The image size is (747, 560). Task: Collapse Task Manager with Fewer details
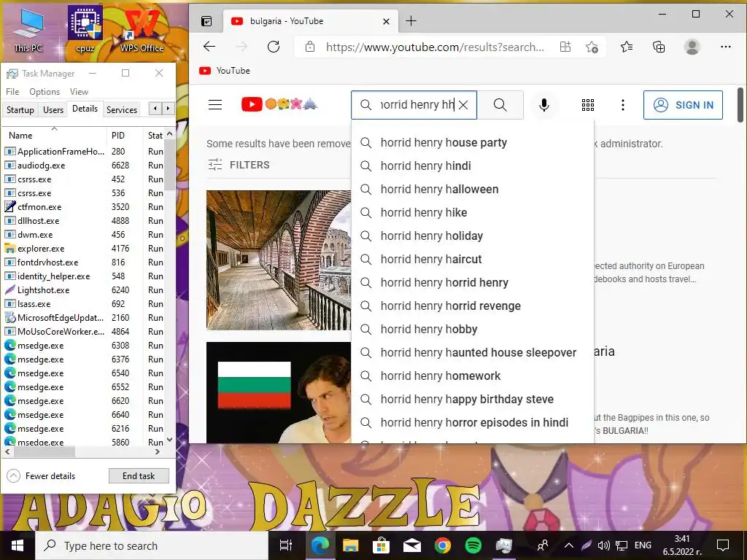click(41, 475)
